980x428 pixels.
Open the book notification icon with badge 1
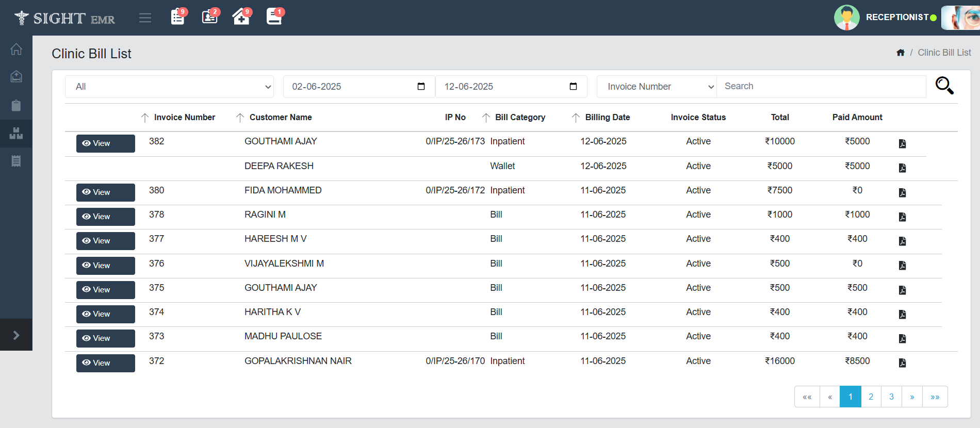(274, 17)
